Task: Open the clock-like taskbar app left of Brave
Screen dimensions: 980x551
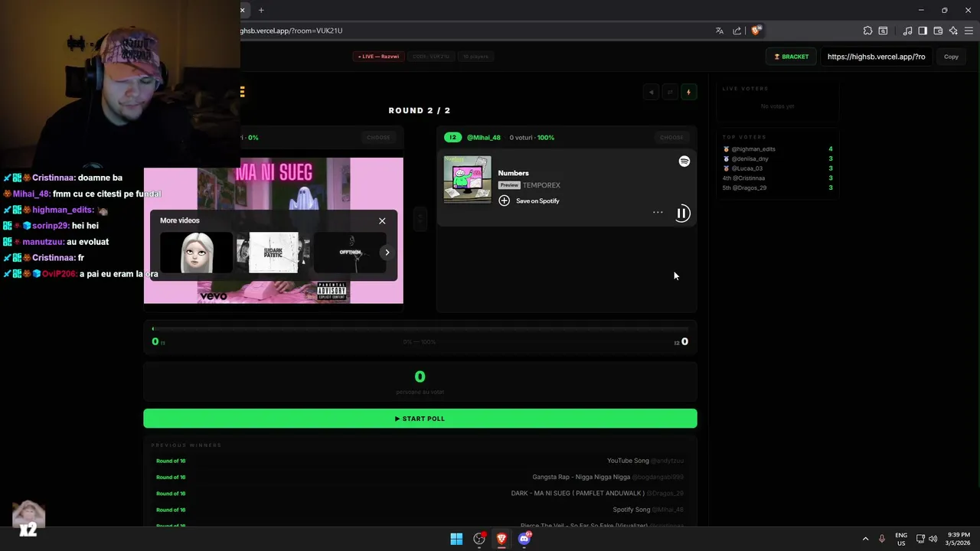Action: [x=479, y=539]
